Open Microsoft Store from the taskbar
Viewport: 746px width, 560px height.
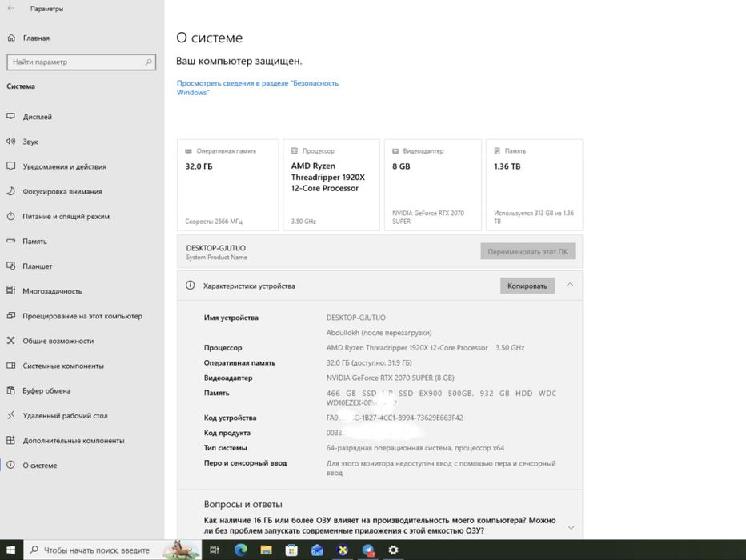(x=291, y=550)
